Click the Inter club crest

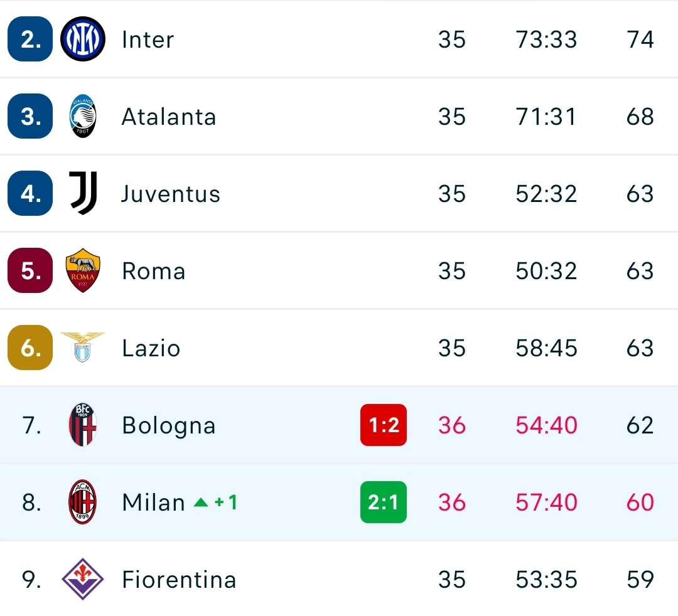[x=82, y=39]
